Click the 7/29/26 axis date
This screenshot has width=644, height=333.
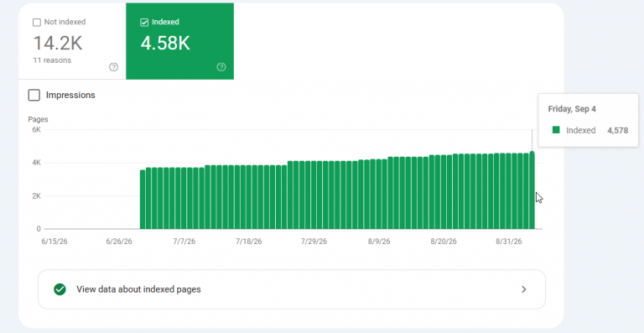(314, 242)
